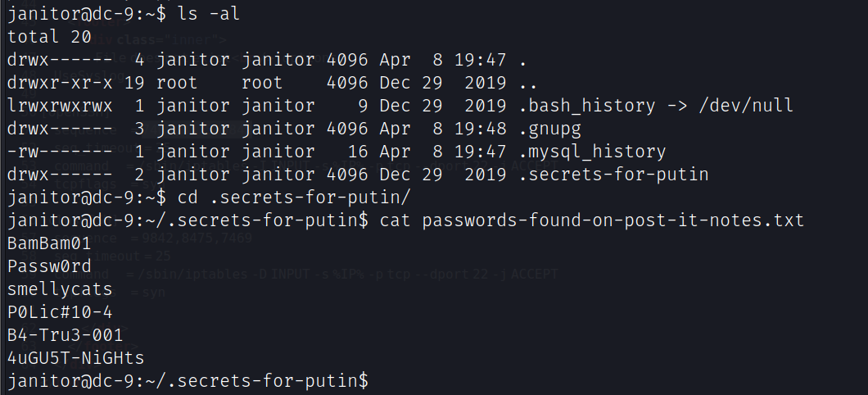Click the 4uGU5T-NiGHts password line
Viewport: 868px width, 395px height.
click(74, 358)
